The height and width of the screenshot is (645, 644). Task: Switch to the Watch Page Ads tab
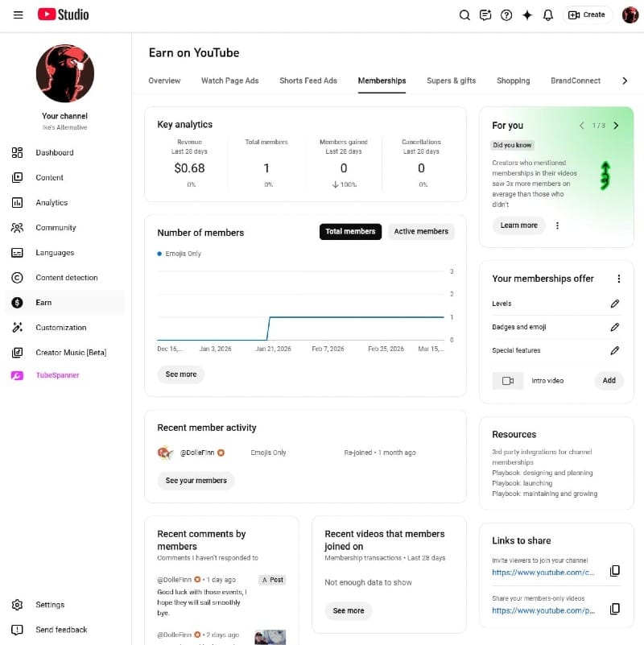tap(230, 81)
